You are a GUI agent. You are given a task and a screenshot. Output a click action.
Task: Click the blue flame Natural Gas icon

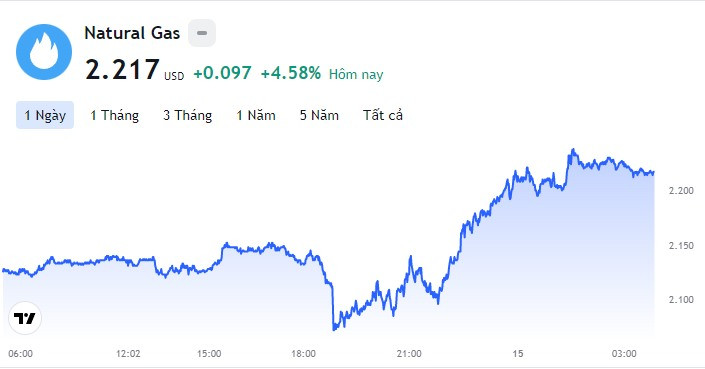pyautogui.click(x=44, y=52)
